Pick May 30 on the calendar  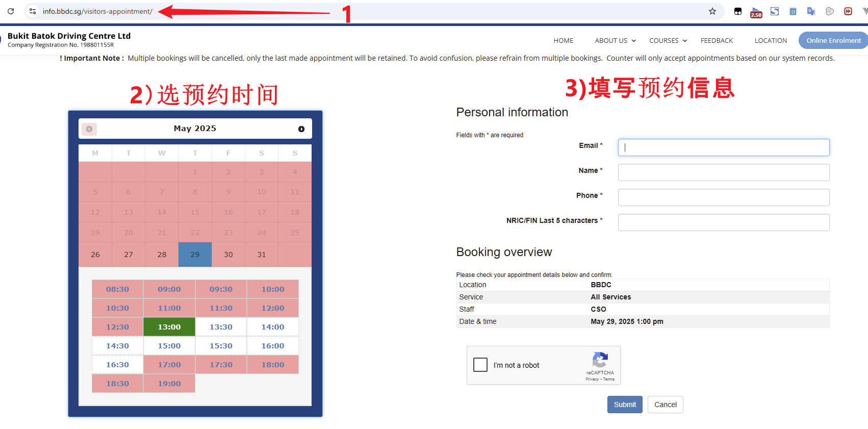pyautogui.click(x=228, y=255)
